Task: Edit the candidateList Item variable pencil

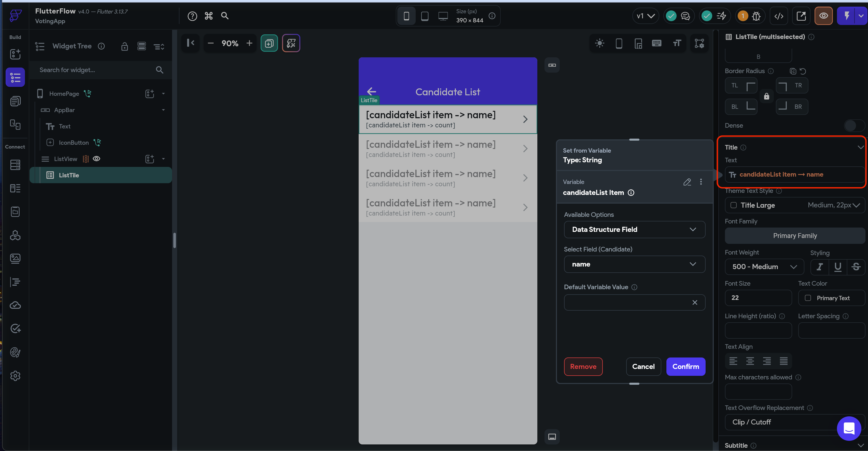Action: (687, 182)
